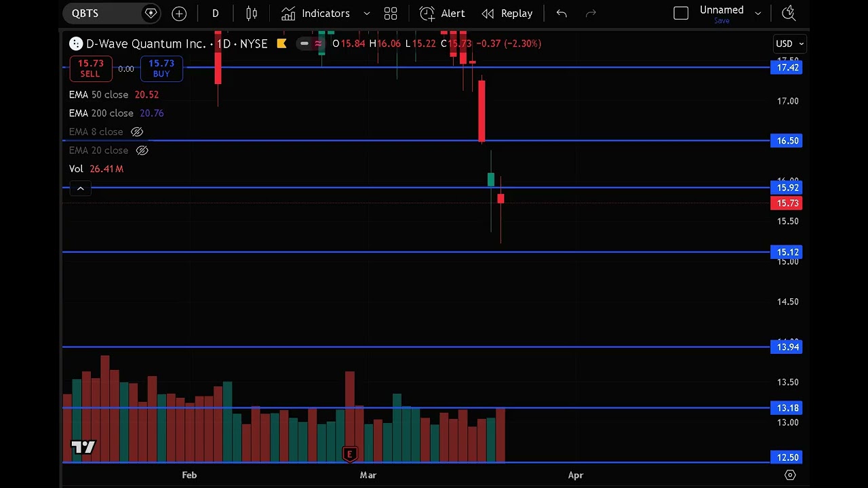868x488 pixels.
Task: Select the 12.50 horizontal line price label
Action: (787, 457)
